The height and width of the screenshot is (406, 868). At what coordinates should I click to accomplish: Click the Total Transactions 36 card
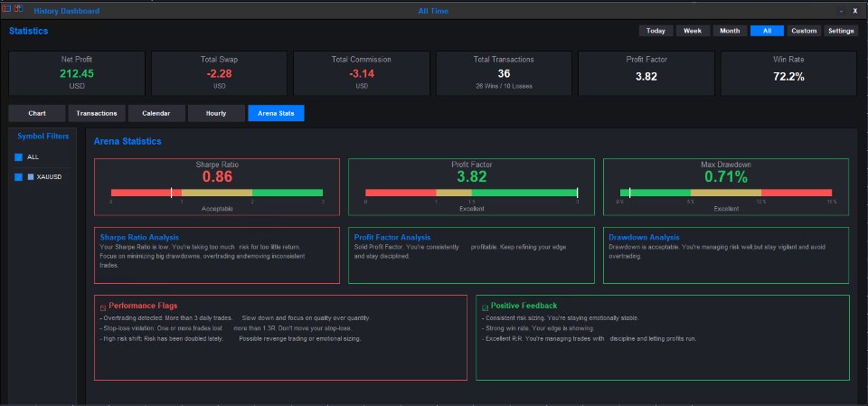pos(504,73)
